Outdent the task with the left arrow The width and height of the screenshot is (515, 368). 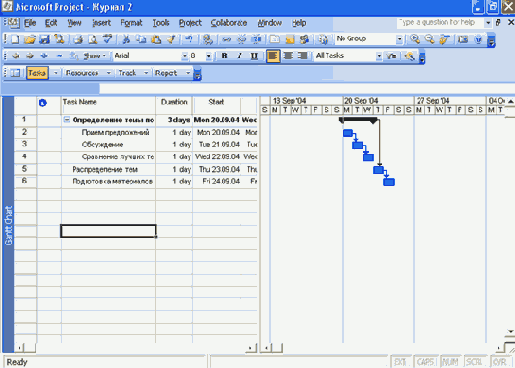[15, 56]
